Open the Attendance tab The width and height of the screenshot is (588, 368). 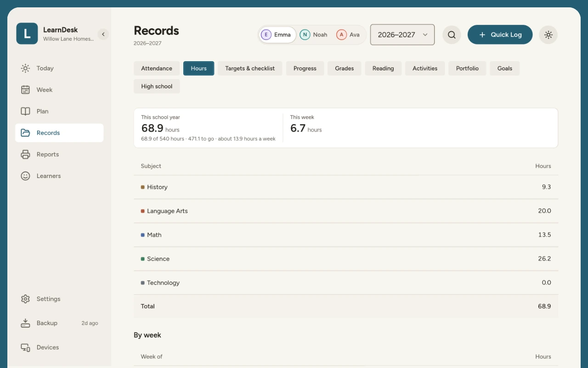point(157,69)
